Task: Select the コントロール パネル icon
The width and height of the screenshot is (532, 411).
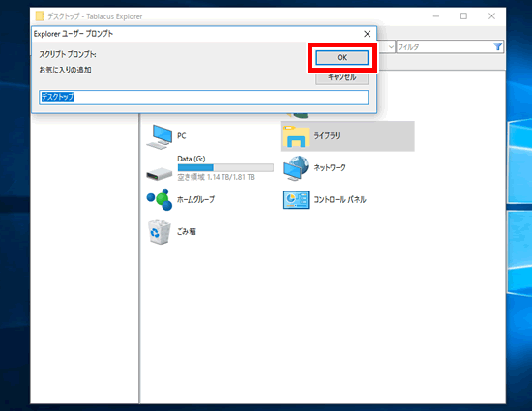Action: [296, 200]
